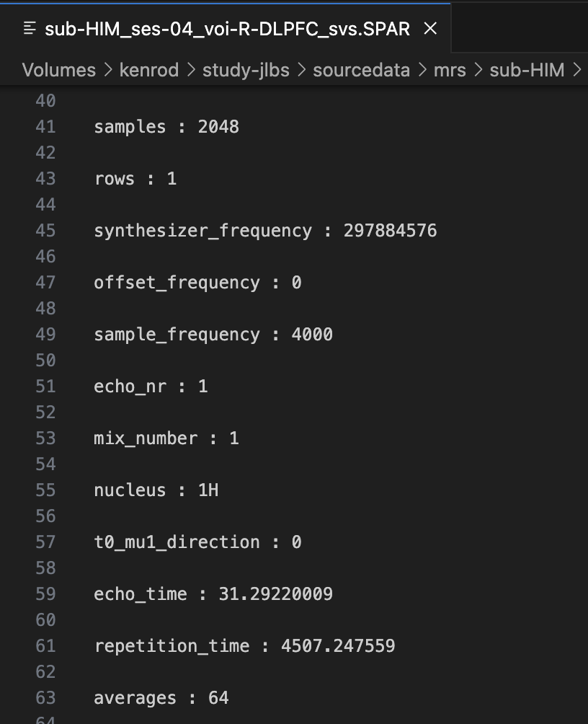Select the sub-HIM breadcrumb folder

click(x=527, y=70)
